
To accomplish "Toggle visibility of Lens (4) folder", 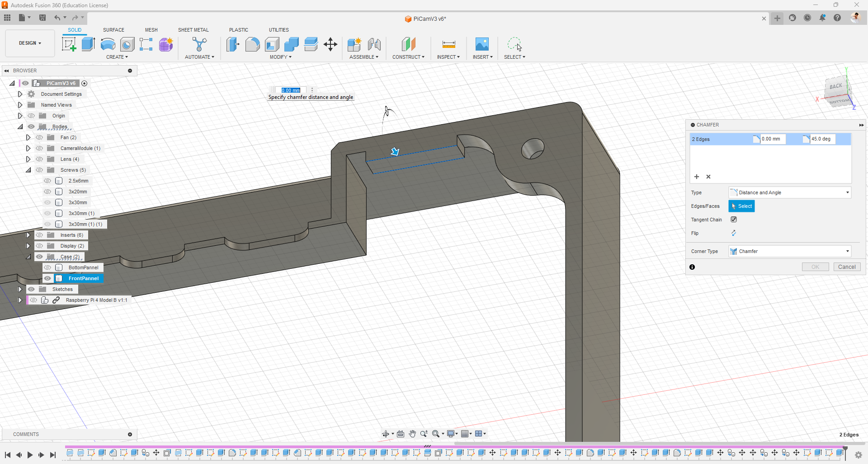I will [39, 159].
